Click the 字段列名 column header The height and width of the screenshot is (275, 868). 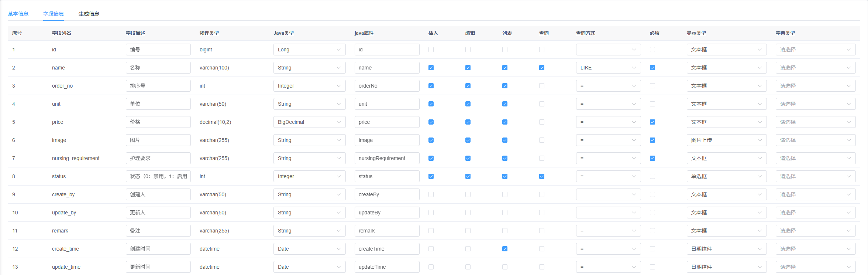(x=62, y=33)
